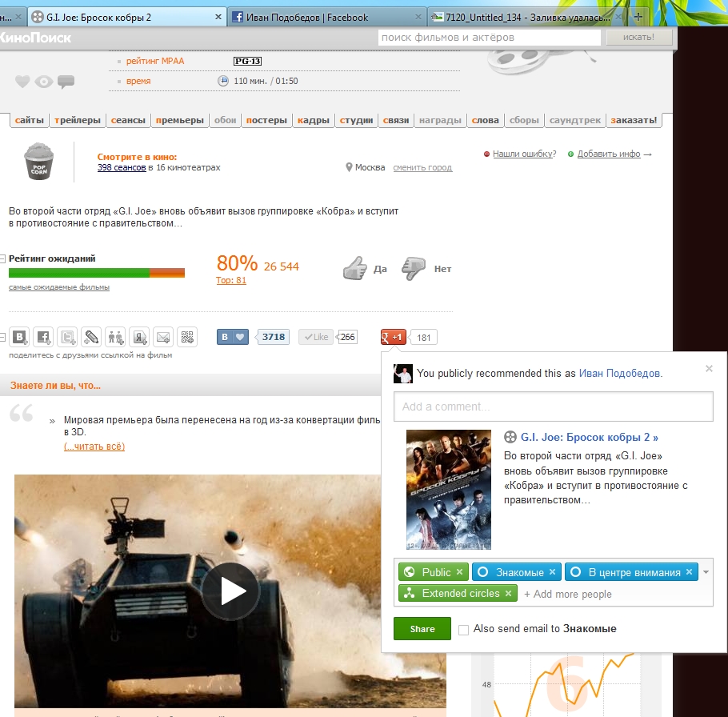Collapse share links section toggle
Screen dimensions: 728x717
pos(2,337)
